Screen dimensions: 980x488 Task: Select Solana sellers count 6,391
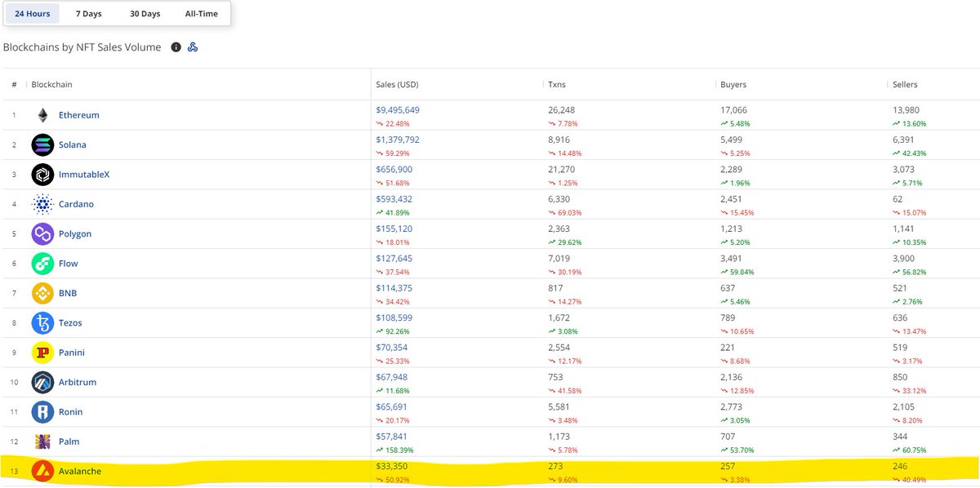(904, 140)
